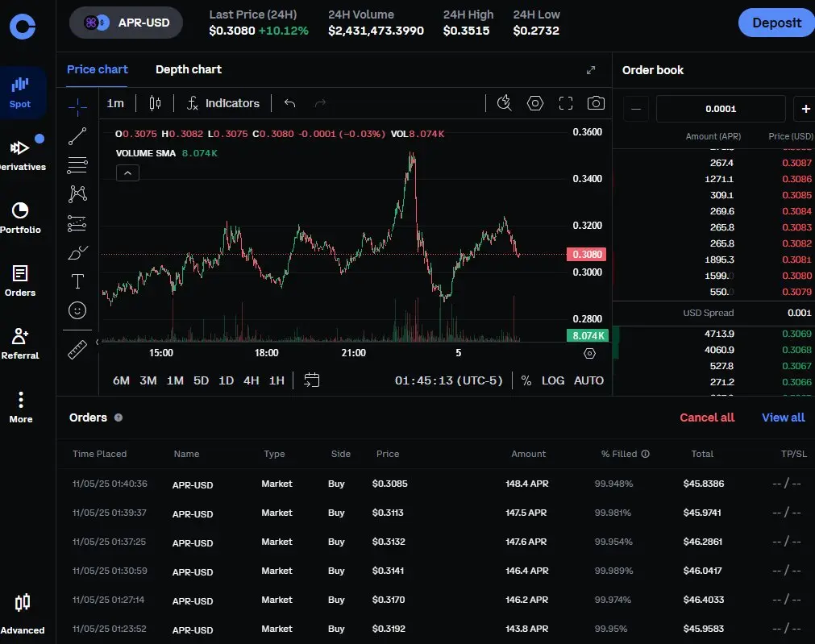Viewport: 815px width, 644px height.
Task: Click the order total $46.2861
Action: 703,542
